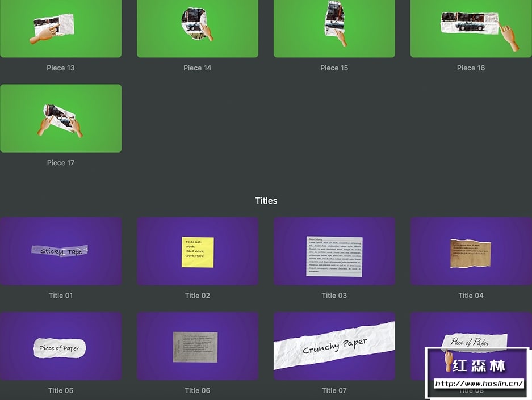
Task: Click the 'Titles' section heading
Action: point(266,201)
